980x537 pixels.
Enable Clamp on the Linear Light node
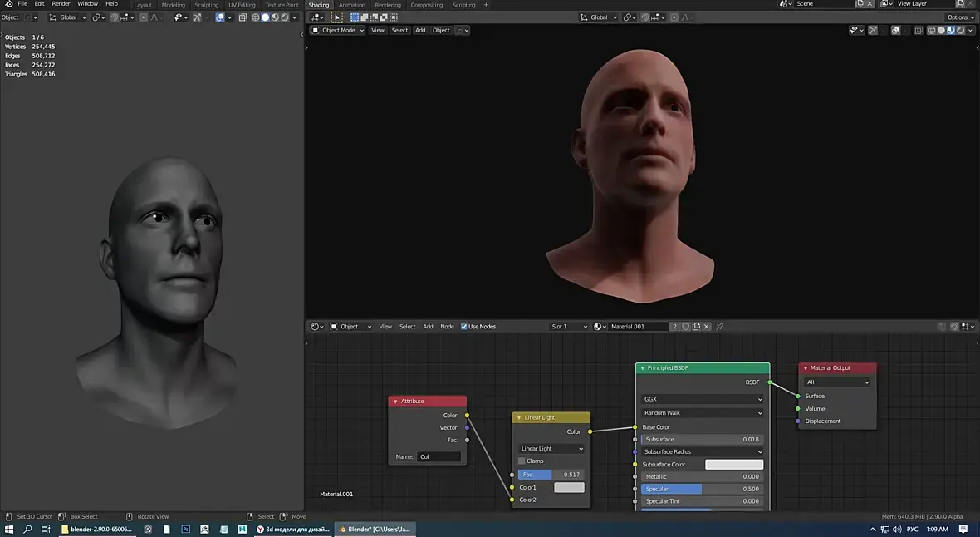(x=522, y=461)
